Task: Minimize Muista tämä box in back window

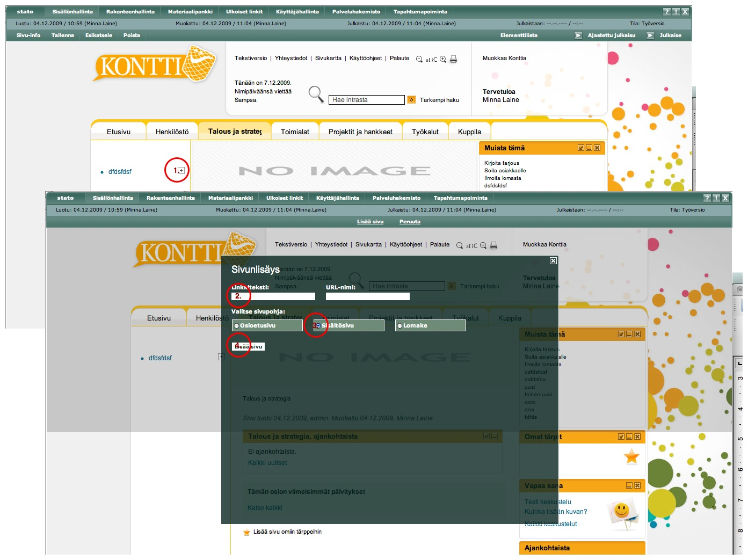Action: 589,148
